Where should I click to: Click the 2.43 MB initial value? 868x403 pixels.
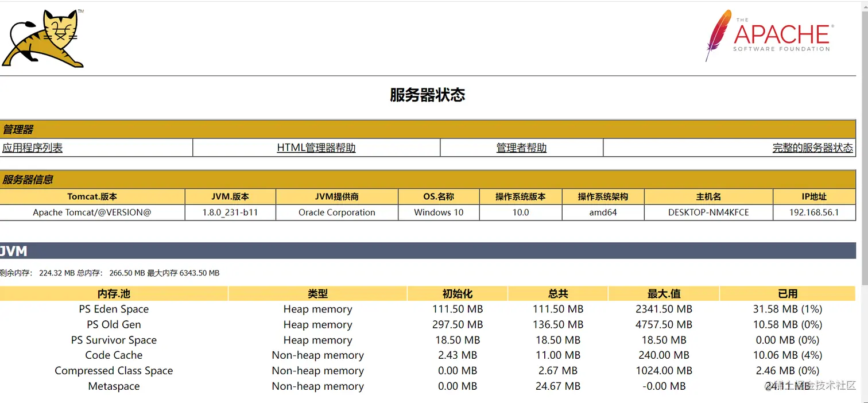click(x=458, y=355)
